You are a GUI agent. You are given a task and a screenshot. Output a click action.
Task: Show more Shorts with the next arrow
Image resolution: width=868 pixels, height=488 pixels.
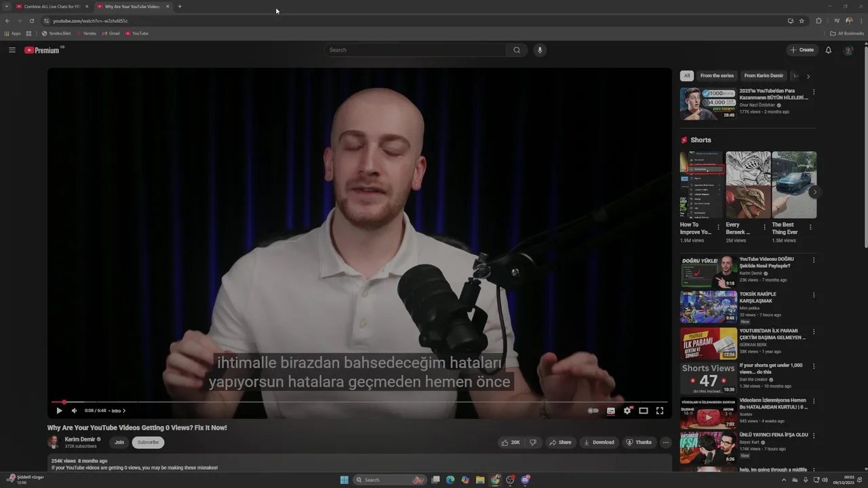814,192
